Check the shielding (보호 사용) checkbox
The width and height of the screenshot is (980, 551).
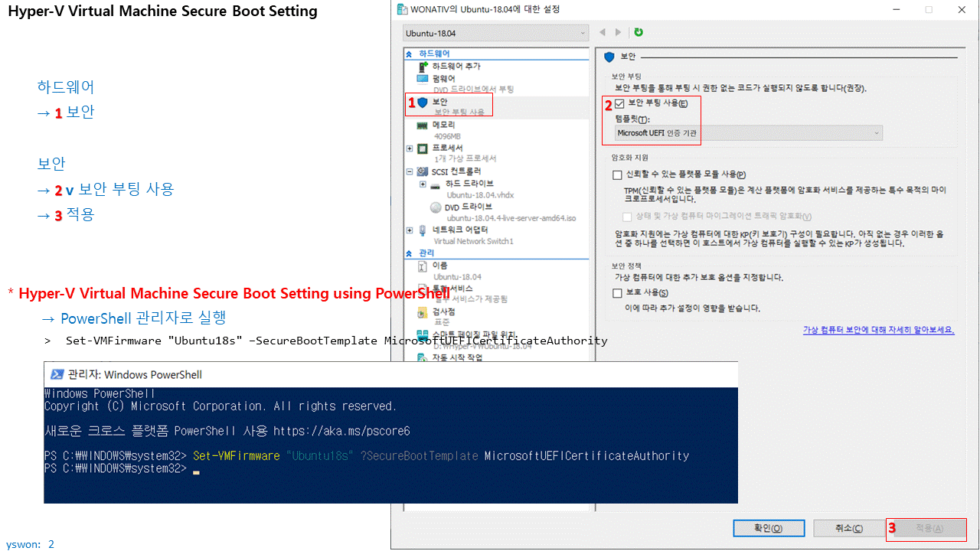618,293
